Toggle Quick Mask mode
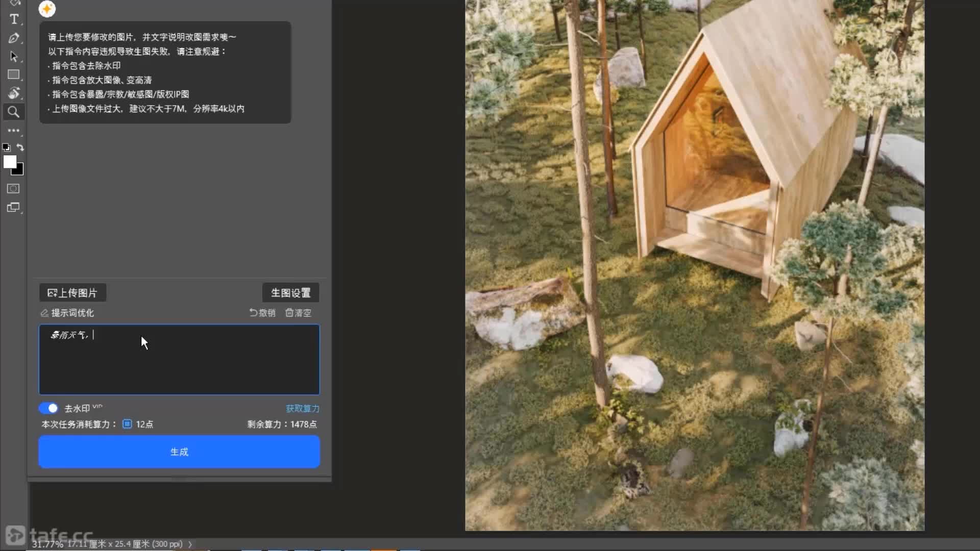Image resolution: width=980 pixels, height=551 pixels. pyautogui.click(x=14, y=189)
